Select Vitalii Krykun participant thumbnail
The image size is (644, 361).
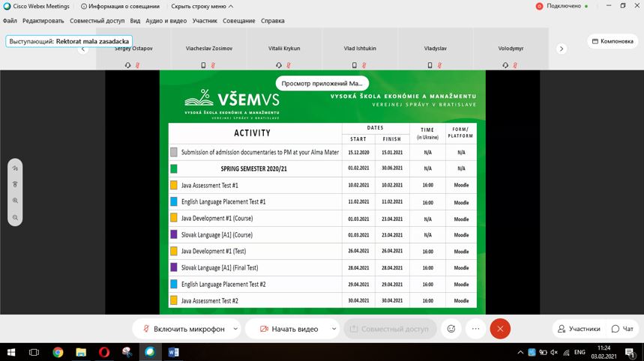[284, 49]
